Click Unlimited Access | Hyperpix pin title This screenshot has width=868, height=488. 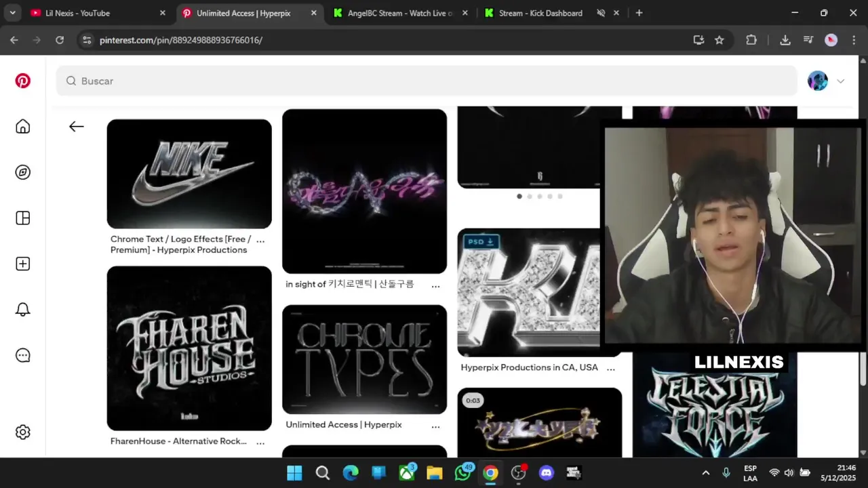pyautogui.click(x=344, y=424)
